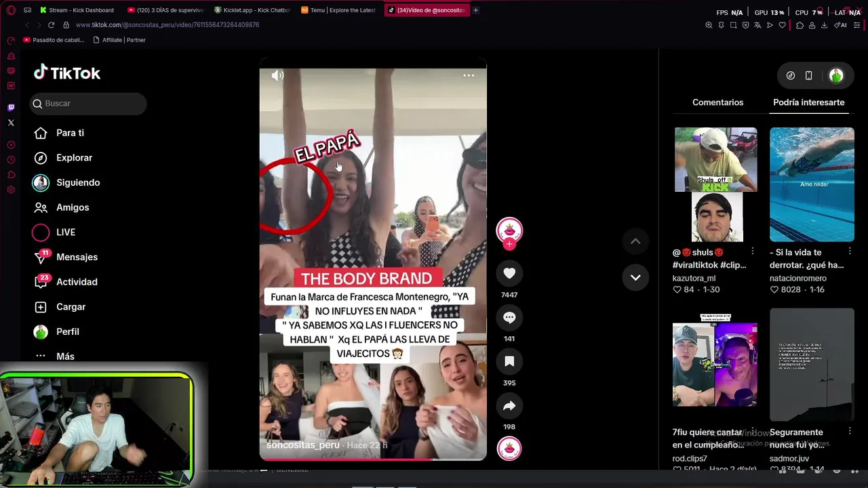Image resolution: width=868 pixels, height=488 pixels.
Task: Open the LIVE section
Action: pos(66,232)
